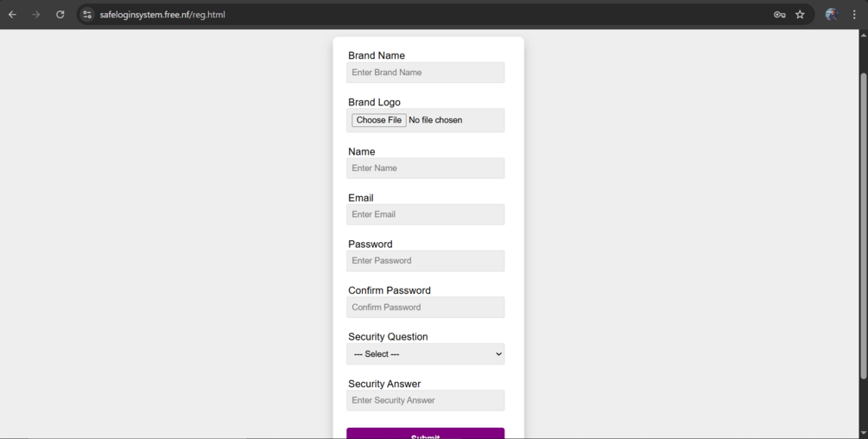Click the page's vertical scrollbar thumb
The width and height of the screenshot is (868, 439).
coord(863,225)
